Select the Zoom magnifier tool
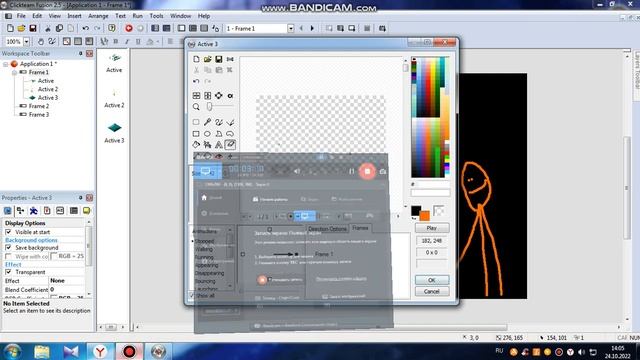 coord(196,107)
